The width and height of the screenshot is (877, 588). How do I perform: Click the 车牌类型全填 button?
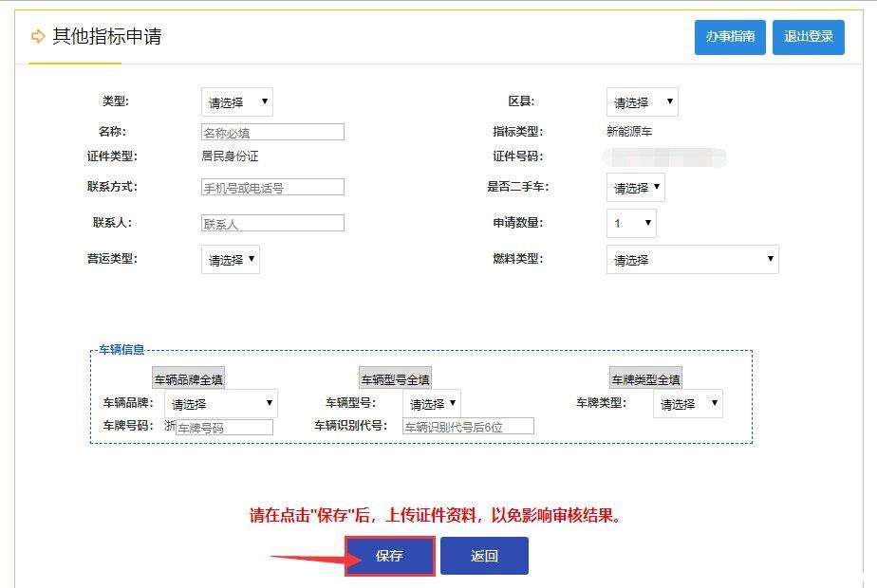(645, 379)
